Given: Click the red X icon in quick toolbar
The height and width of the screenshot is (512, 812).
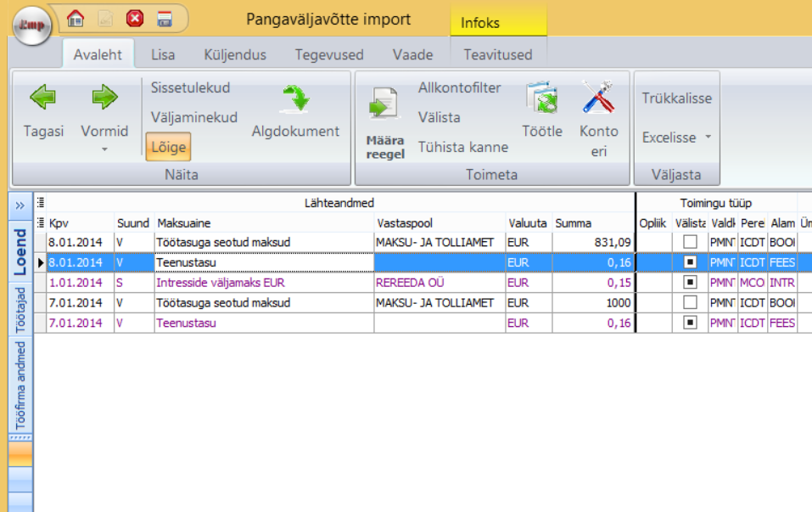Looking at the screenshot, I should pyautogui.click(x=134, y=19).
